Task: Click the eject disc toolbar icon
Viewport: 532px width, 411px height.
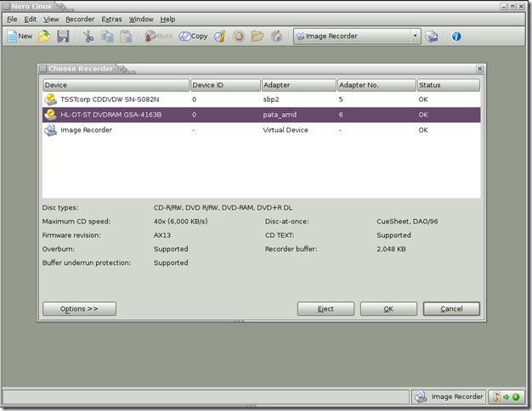Action: tap(239, 36)
